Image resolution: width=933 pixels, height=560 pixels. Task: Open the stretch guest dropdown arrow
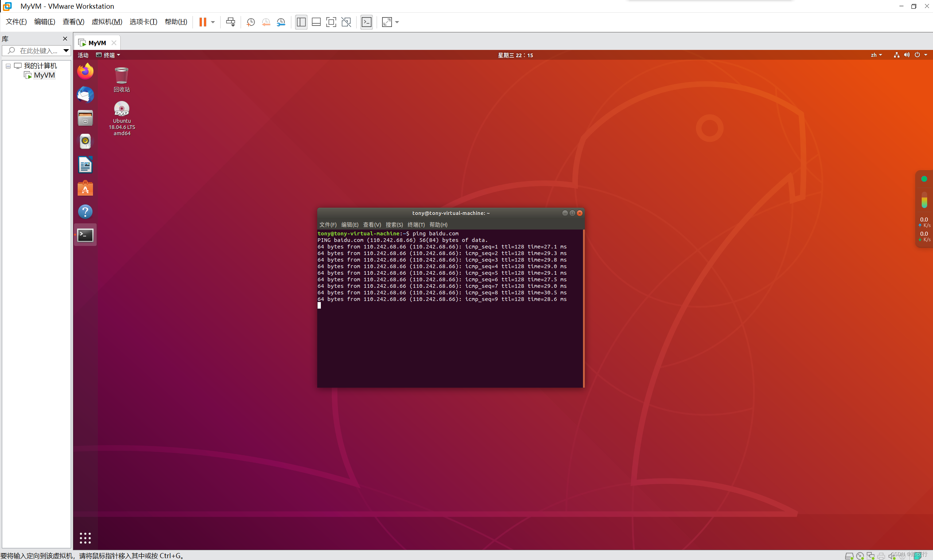tap(397, 22)
